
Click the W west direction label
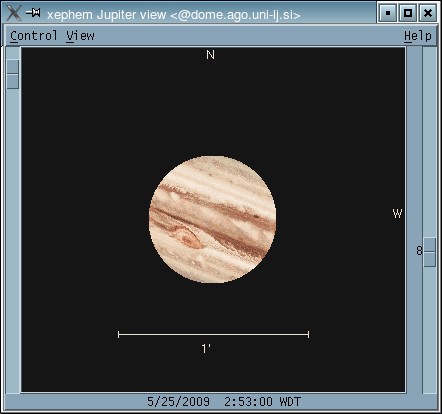coord(397,213)
